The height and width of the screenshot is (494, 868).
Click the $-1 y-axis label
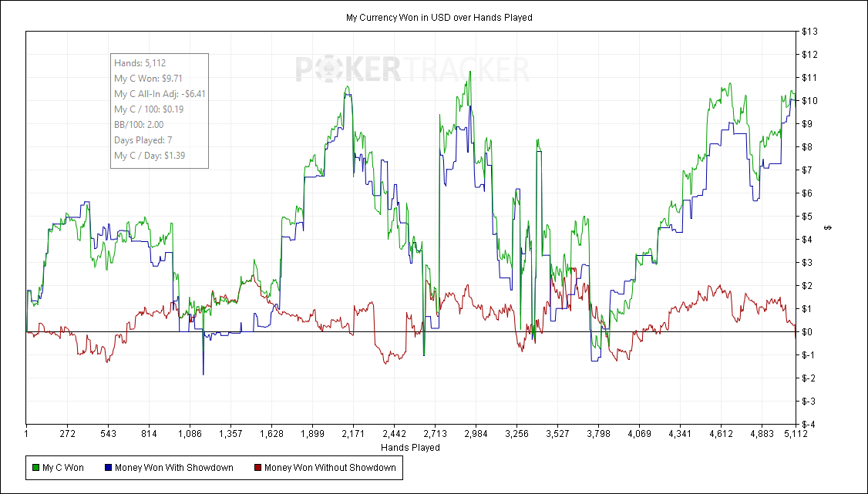coord(808,355)
